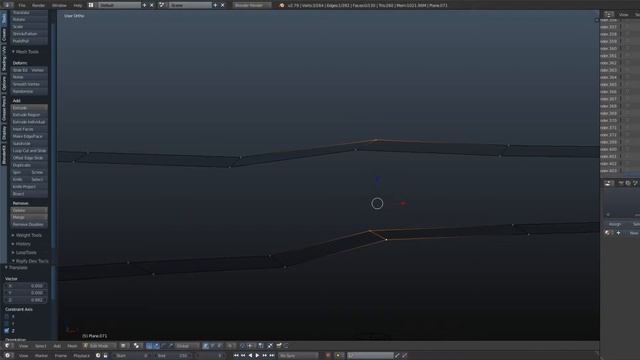640x360 pixels.
Task: Switch to the Shading / UVs tab
Action: tap(4, 58)
